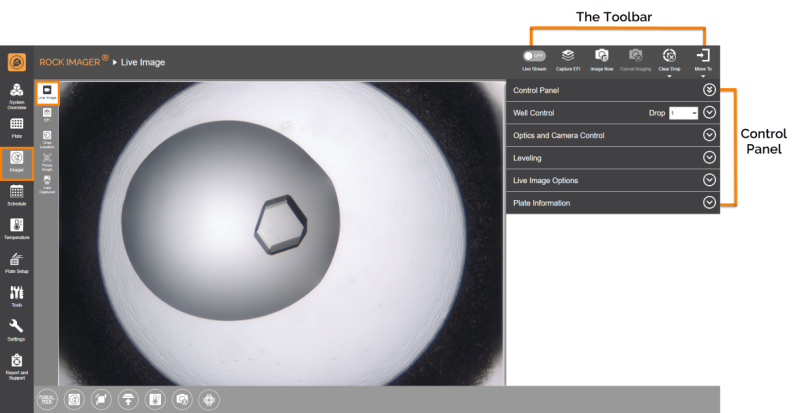The height and width of the screenshot is (413, 800).
Task: Switch to the Drop Location tab
Action: pos(48,136)
